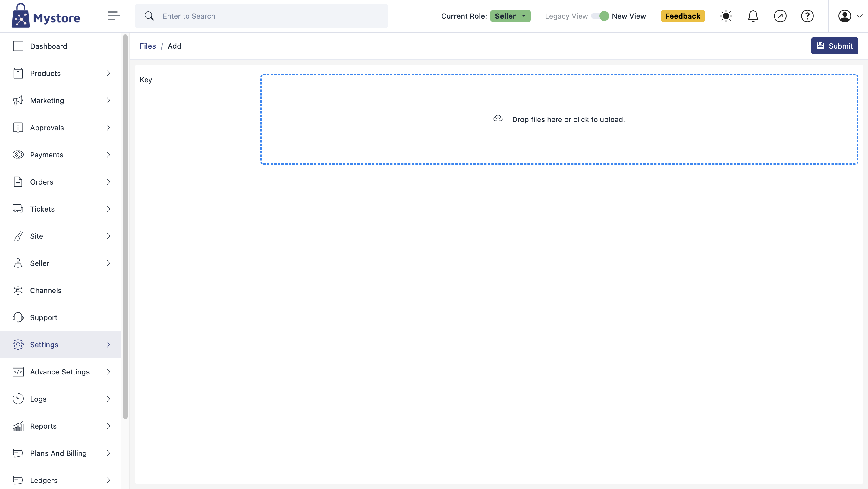The width and height of the screenshot is (868, 489).
Task: Click the search magnifier icon
Action: pos(149,16)
